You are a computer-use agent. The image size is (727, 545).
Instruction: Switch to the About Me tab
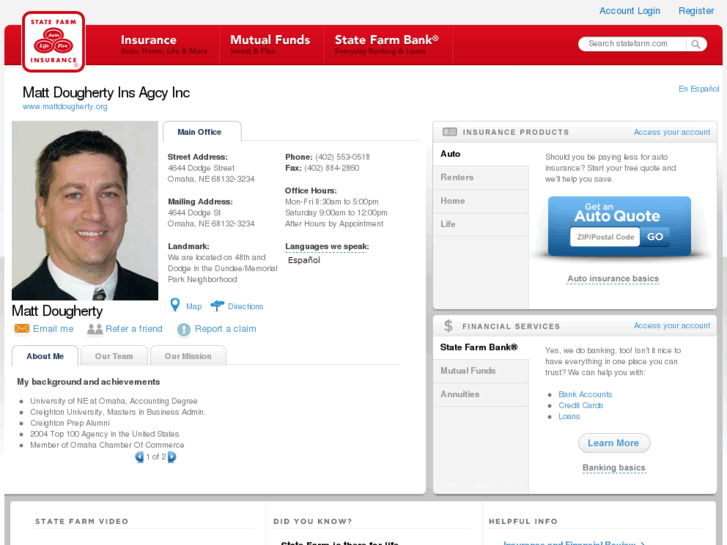click(45, 356)
